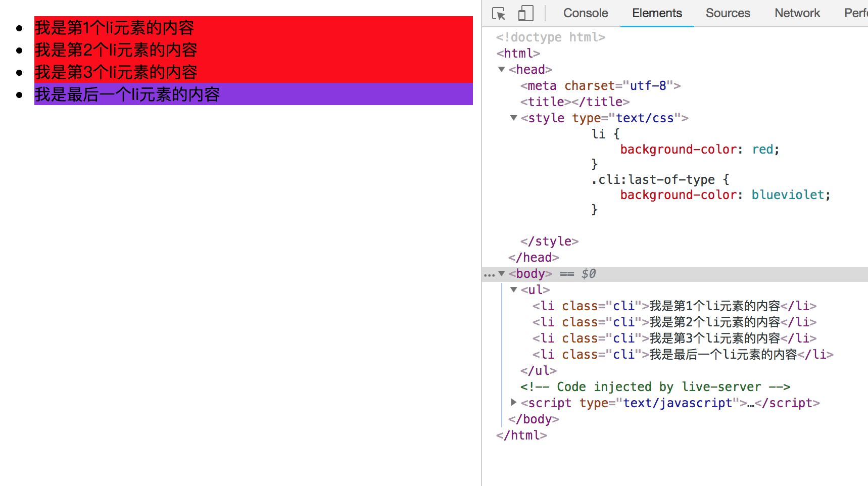Select the second li class cli node
868x486 pixels.
tap(674, 322)
